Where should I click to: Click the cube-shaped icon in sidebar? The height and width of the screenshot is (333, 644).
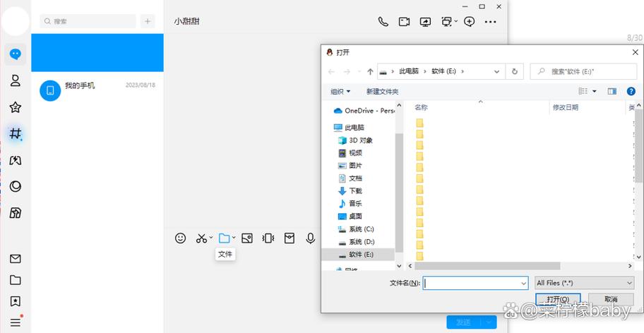click(16, 213)
